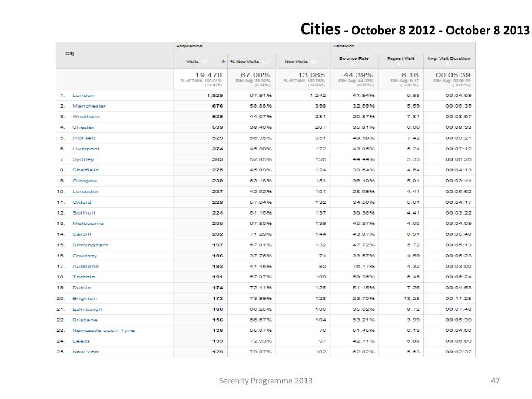The image size is (532, 399).
Task: Open the Oxford city link
Action: (x=82, y=202)
